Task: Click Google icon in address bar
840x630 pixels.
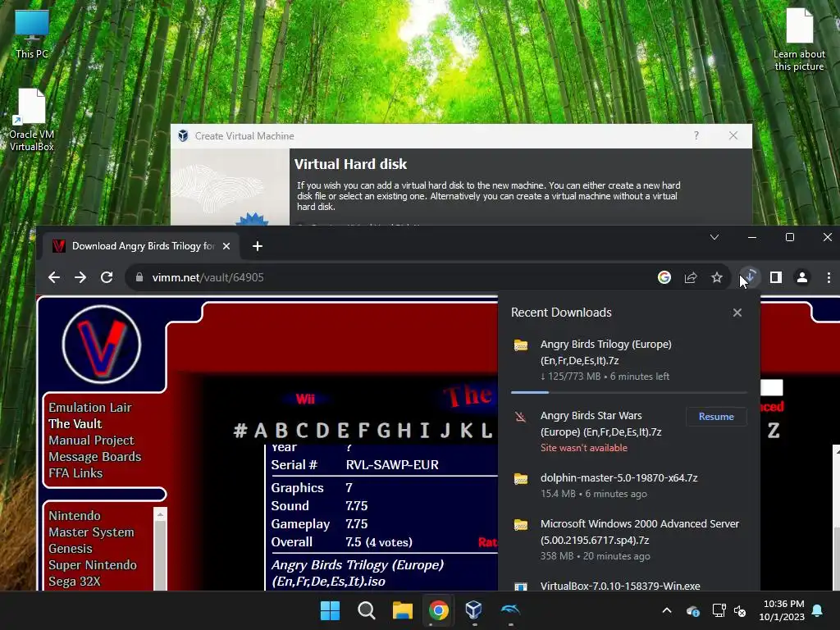Action: (664, 277)
